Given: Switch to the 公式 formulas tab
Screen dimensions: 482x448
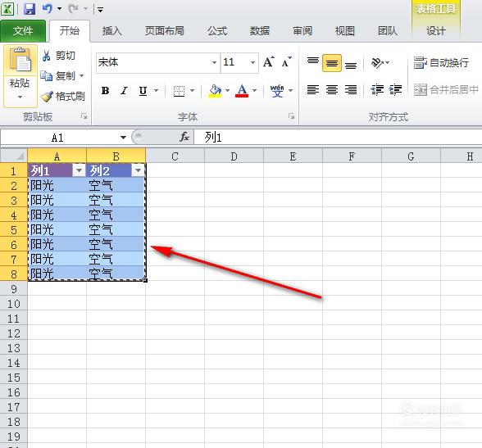Looking at the screenshot, I should (217, 31).
